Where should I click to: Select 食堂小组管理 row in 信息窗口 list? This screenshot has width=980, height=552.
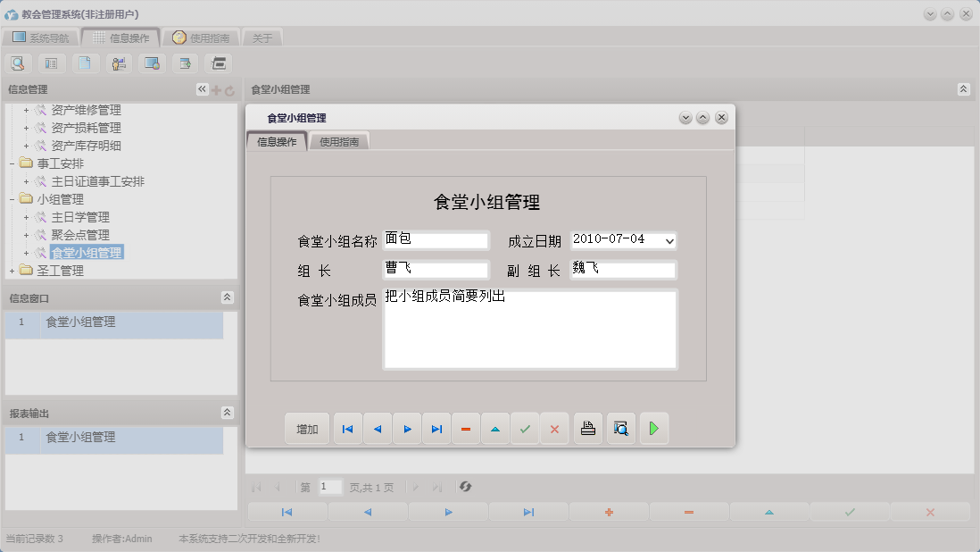(114, 325)
